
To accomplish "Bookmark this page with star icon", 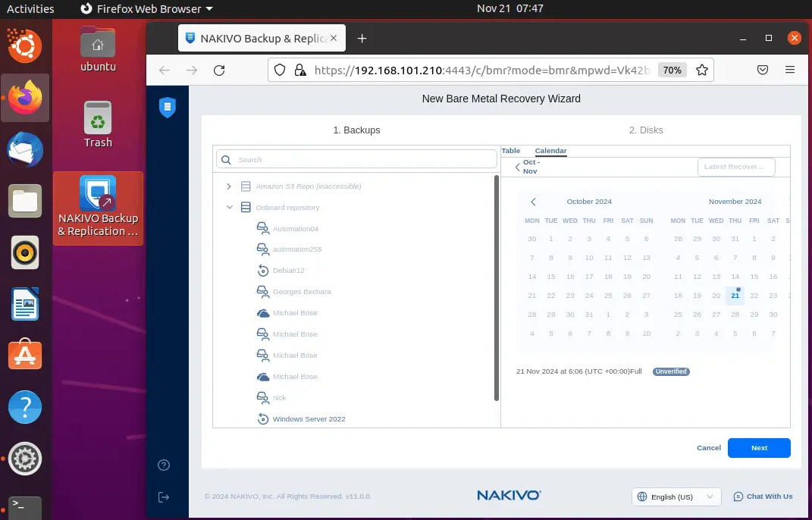I will tap(702, 70).
